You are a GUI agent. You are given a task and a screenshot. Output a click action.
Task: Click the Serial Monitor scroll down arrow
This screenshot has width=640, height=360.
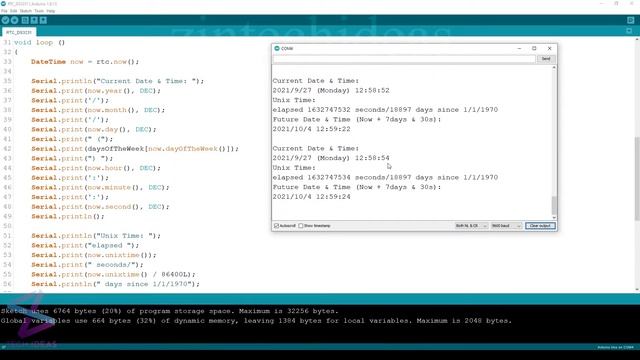pos(554,218)
